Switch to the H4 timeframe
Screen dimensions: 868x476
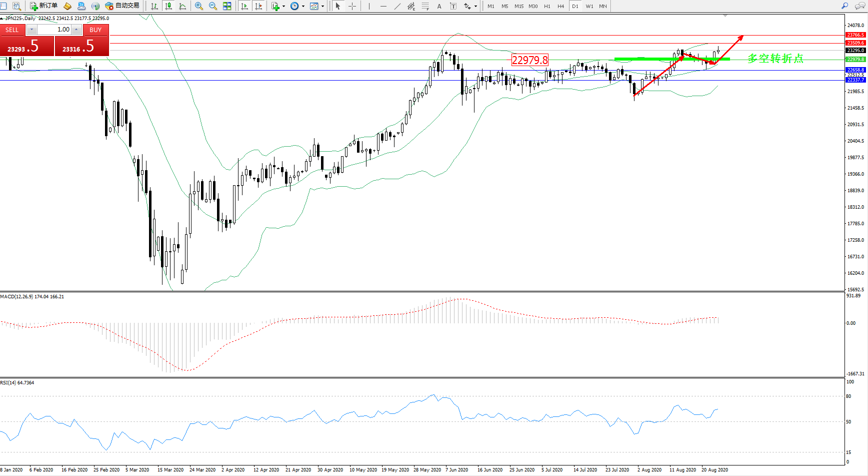click(560, 6)
